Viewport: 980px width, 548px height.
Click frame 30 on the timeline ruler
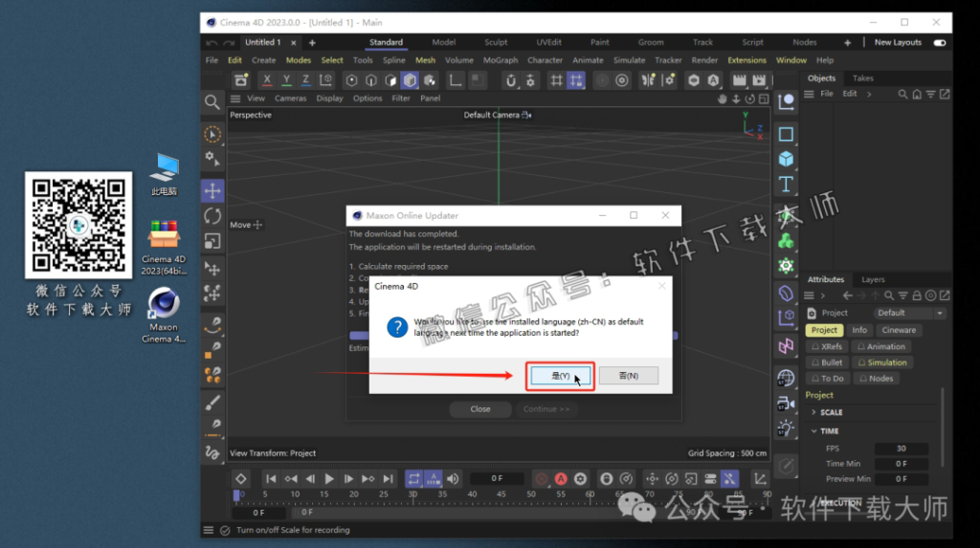pos(412,493)
